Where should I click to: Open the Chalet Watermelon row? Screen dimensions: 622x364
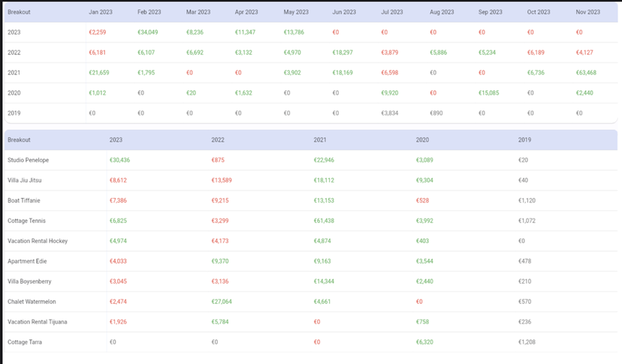pyautogui.click(x=30, y=302)
